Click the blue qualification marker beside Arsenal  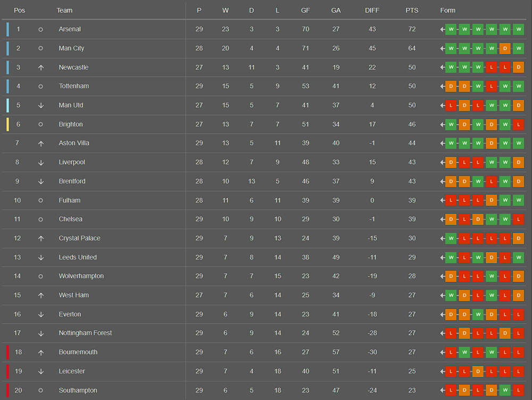pyautogui.click(x=7, y=29)
